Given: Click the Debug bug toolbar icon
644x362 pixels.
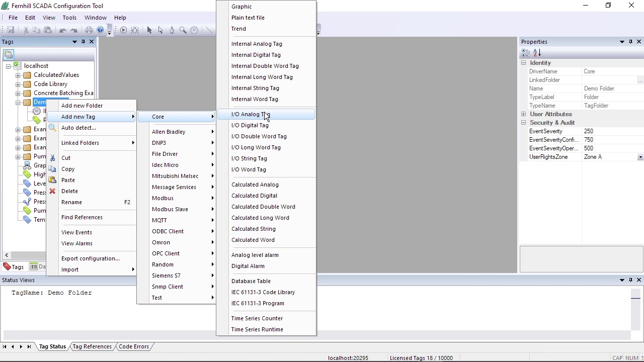Looking at the screenshot, I should pos(135,30).
